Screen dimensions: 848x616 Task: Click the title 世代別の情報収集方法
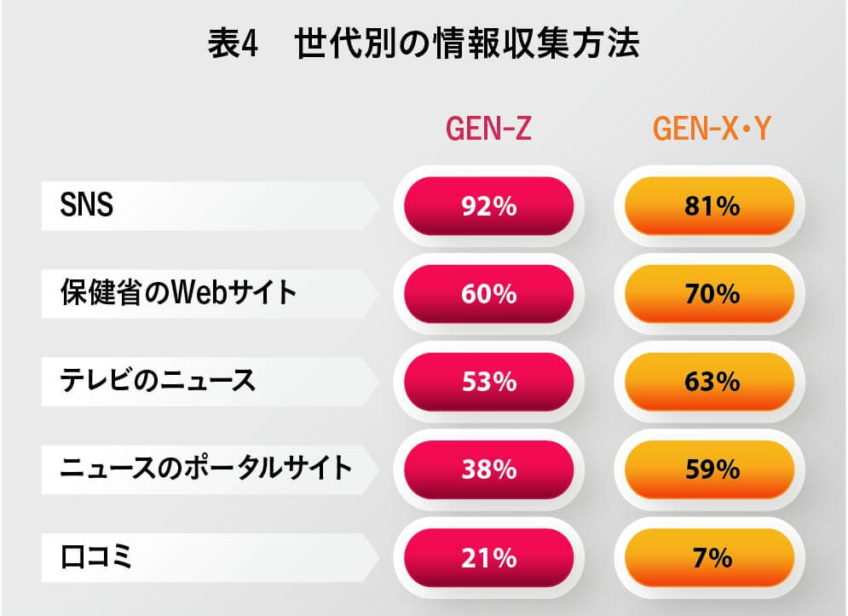467,43
